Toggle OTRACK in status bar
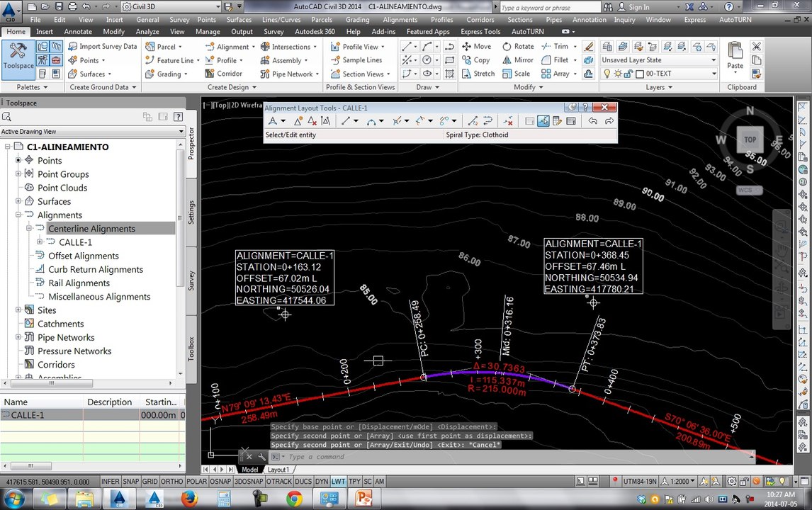This screenshot has width=812, height=510. 279,482
